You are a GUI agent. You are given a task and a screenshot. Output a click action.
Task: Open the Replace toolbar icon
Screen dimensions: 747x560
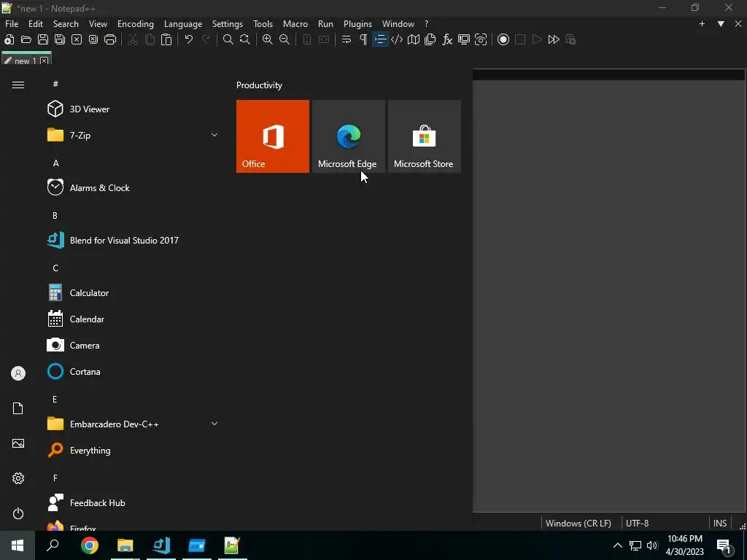tap(245, 39)
